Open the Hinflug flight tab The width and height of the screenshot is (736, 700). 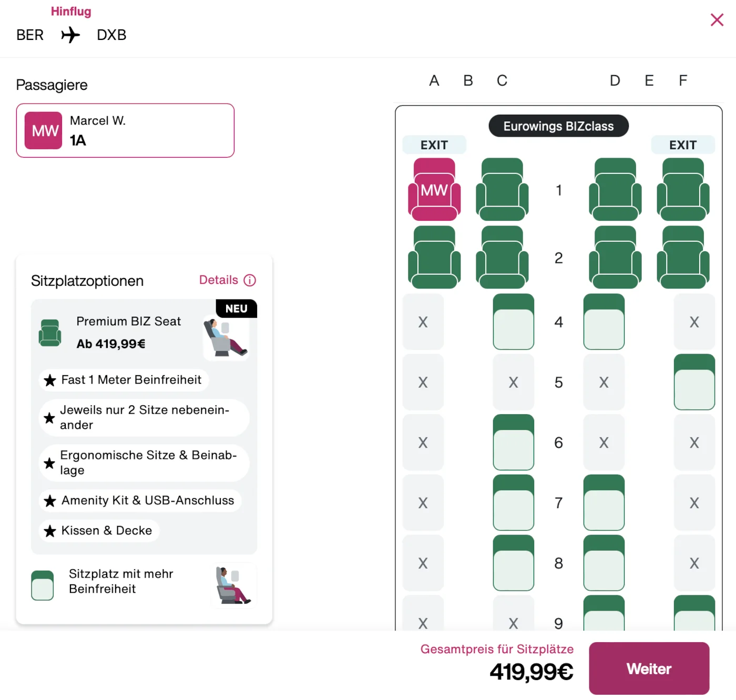point(71,12)
